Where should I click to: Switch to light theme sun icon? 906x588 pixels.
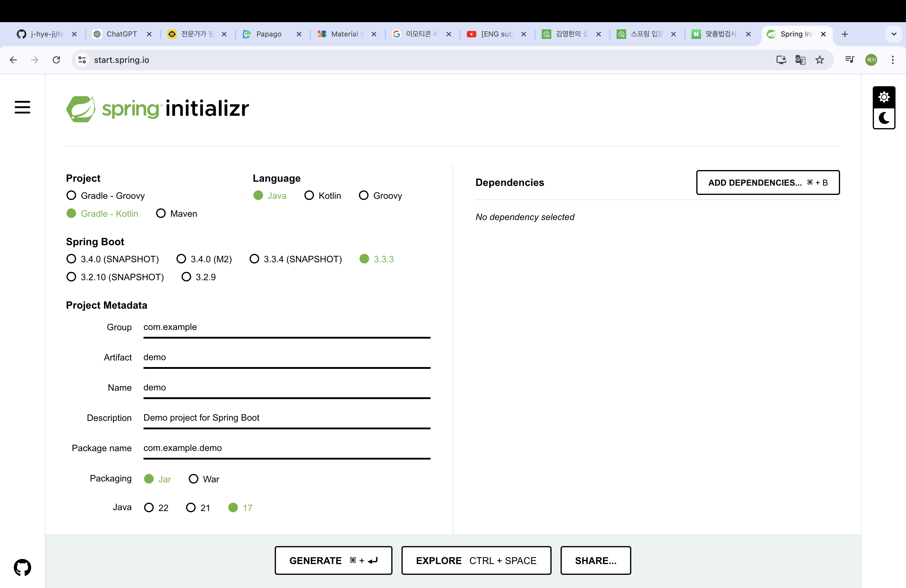coord(884,97)
